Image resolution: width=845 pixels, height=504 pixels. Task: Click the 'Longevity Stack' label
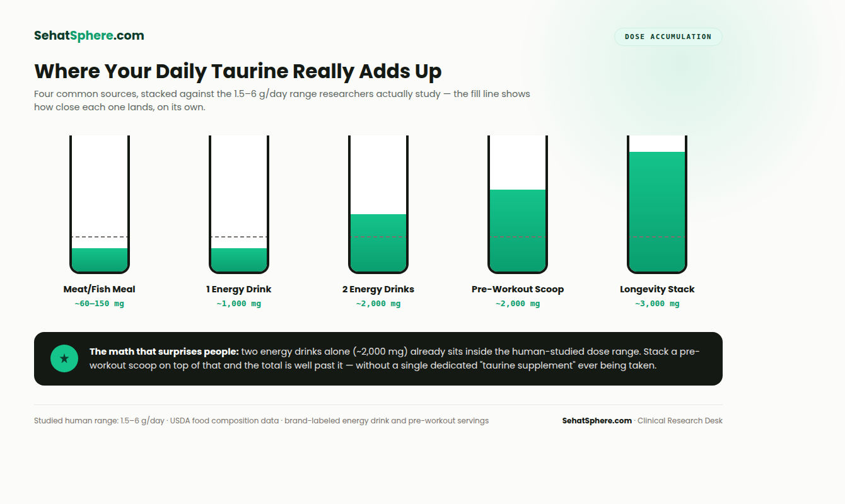(x=657, y=289)
